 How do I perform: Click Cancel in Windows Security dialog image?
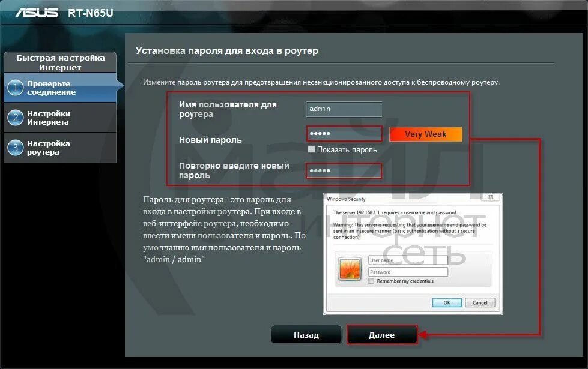pyautogui.click(x=480, y=302)
